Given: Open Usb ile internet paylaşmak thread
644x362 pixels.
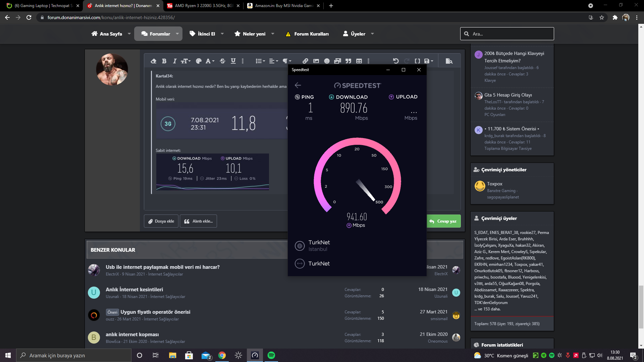Looking at the screenshot, I should click(162, 267).
